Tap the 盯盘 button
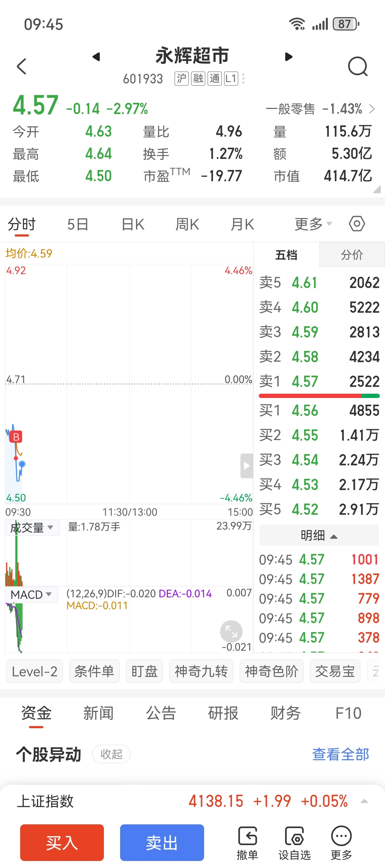 pos(145,671)
